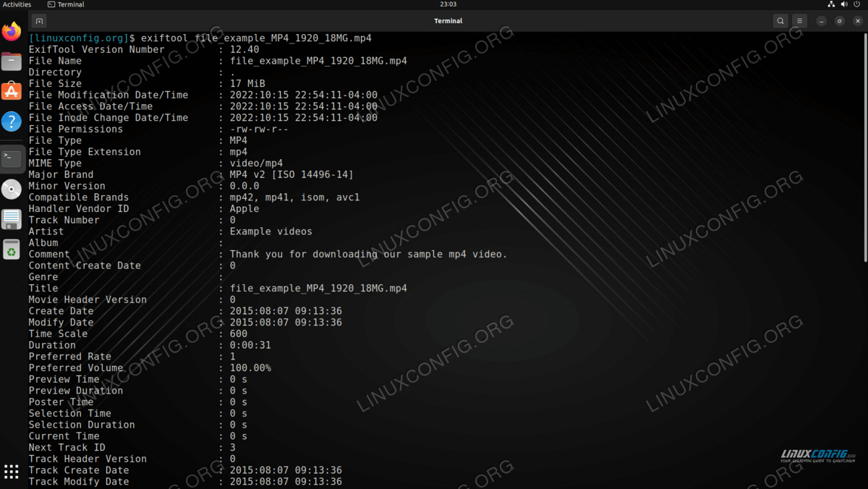
Task: Click the Poster Time label
Action: [x=61, y=401]
